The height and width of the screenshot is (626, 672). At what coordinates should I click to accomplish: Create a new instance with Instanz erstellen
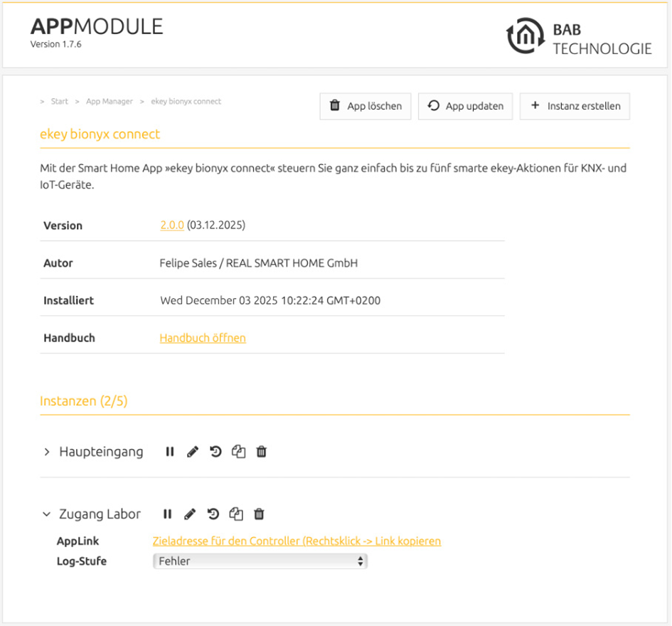[575, 106]
